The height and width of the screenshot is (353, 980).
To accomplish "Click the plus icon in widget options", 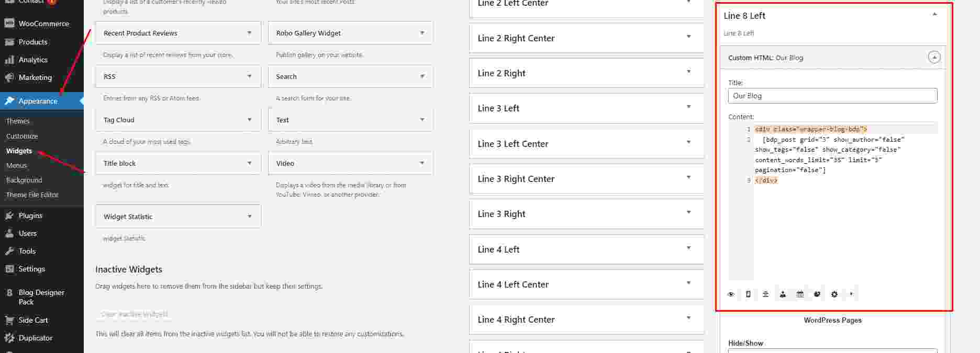I will tap(851, 294).
